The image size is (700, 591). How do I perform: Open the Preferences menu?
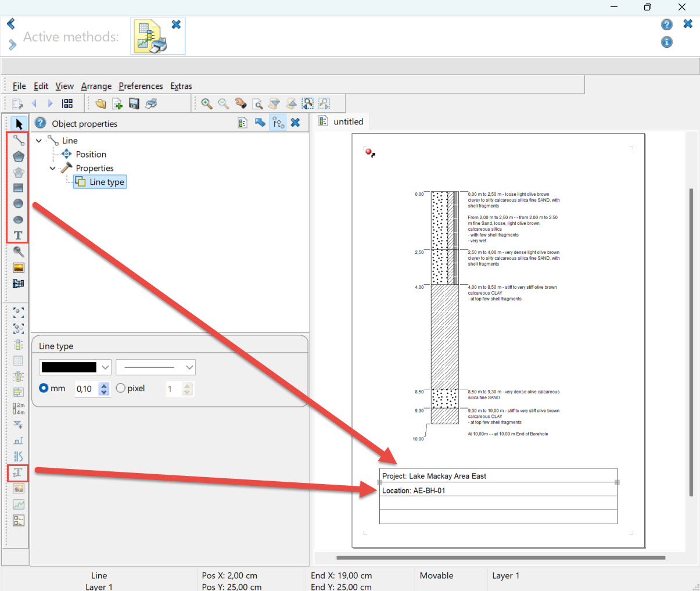pyautogui.click(x=141, y=86)
